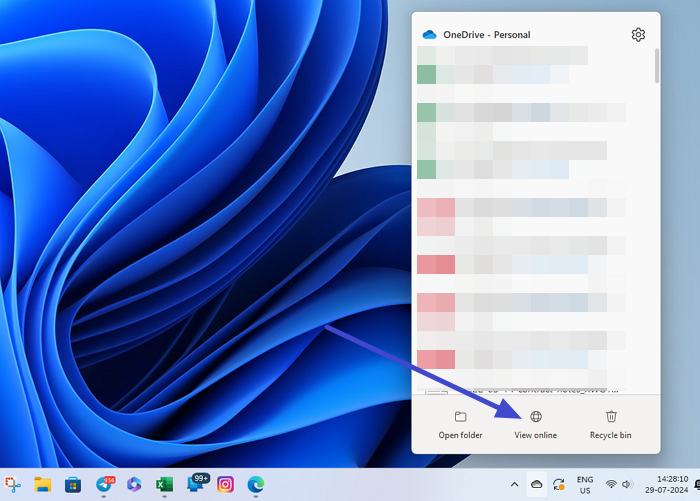Open Instagram from taskbar
The width and height of the screenshot is (700, 501).
click(225, 484)
